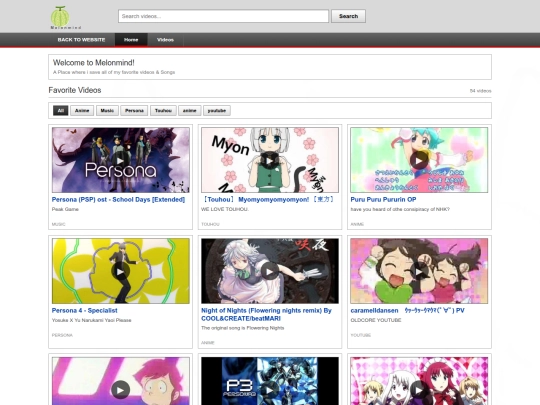Viewport: 540px width, 405px height.
Task: Play the Persona 4 Specialist video
Action: 120,271
